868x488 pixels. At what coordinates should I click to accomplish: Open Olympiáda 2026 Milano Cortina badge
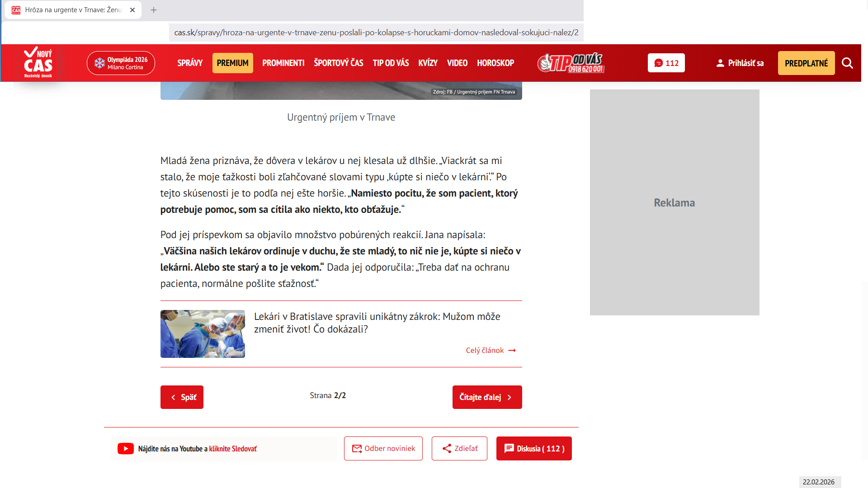pyautogui.click(x=121, y=63)
